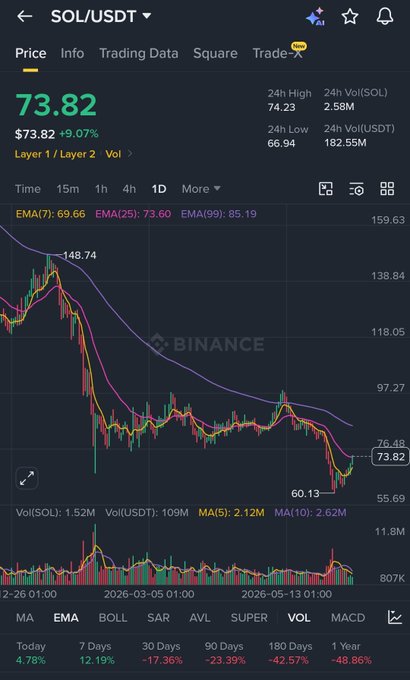Expand chart to fullscreen
410x680 pixels.
27,478
